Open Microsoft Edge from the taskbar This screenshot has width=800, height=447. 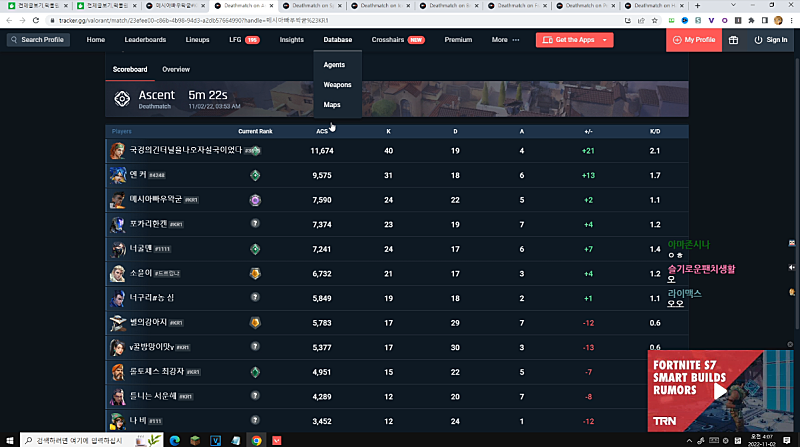coord(174,440)
